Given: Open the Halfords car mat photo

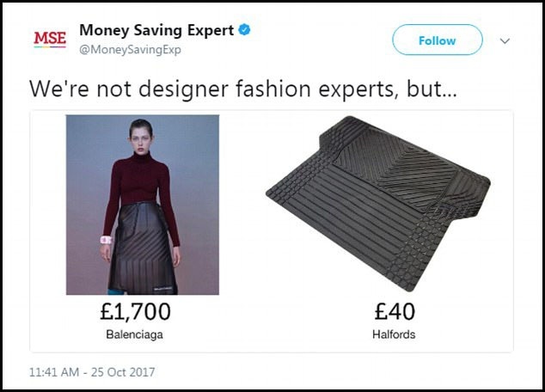Looking at the screenshot, I should click(x=378, y=203).
